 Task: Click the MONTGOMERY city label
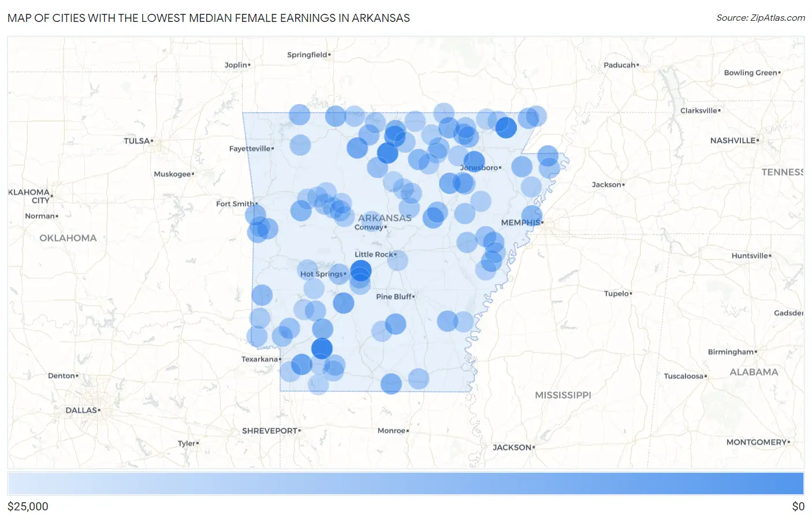(757, 443)
